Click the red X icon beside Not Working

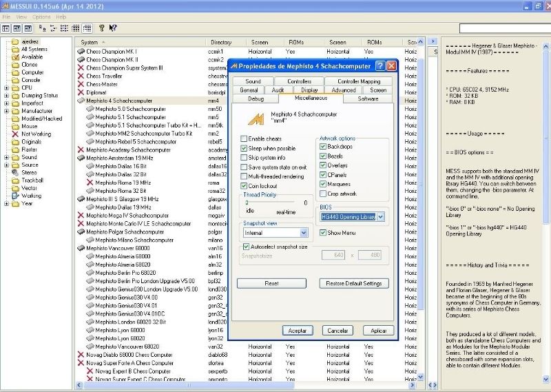point(15,134)
